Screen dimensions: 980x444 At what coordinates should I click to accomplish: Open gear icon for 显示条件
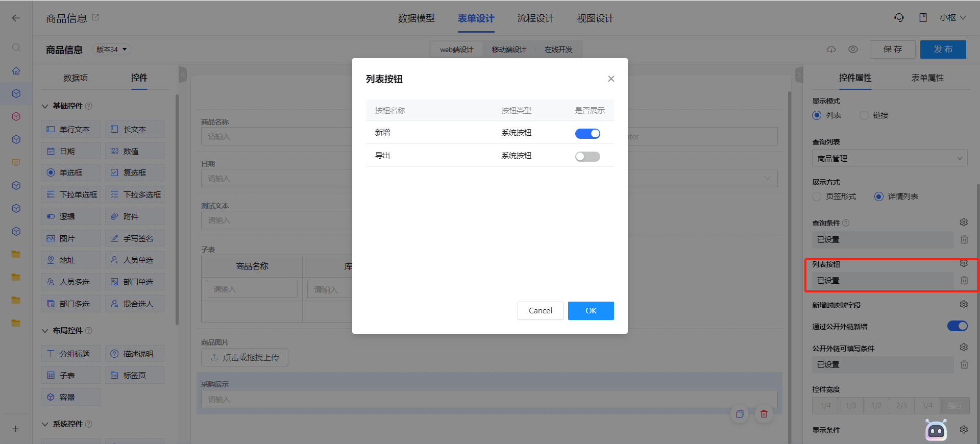(x=964, y=430)
